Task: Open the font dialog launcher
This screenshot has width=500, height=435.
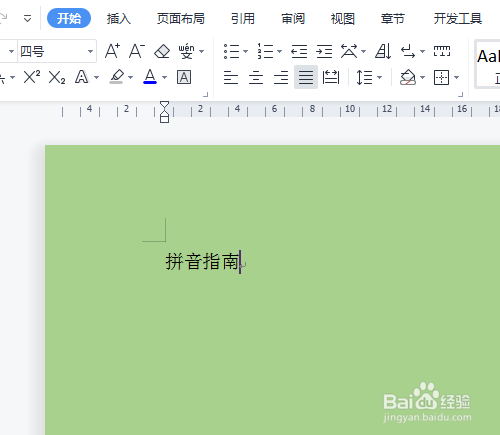Action: [206, 95]
